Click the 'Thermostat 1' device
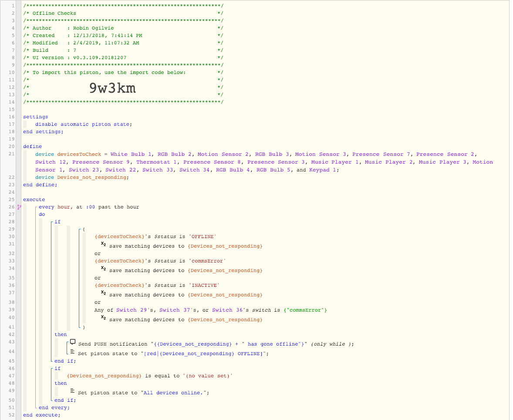Image resolution: width=513 pixels, height=420 pixels. (156, 162)
